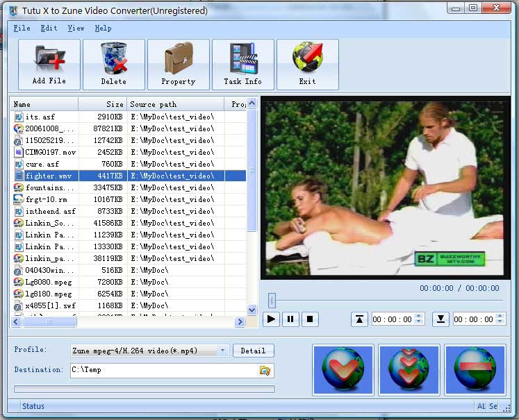Open Task Info from toolbar
The width and height of the screenshot is (519, 420).
(x=243, y=65)
